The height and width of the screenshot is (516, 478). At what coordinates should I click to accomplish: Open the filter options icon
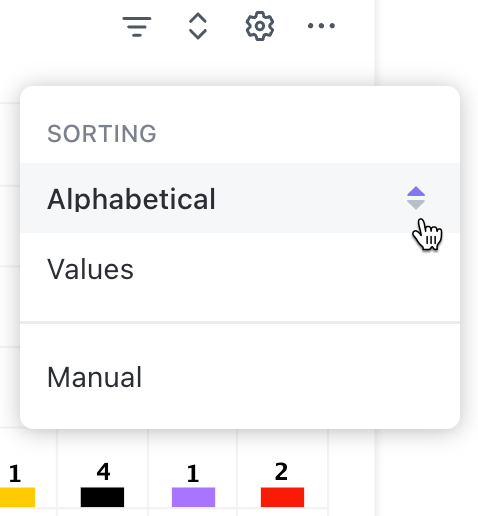(137, 26)
